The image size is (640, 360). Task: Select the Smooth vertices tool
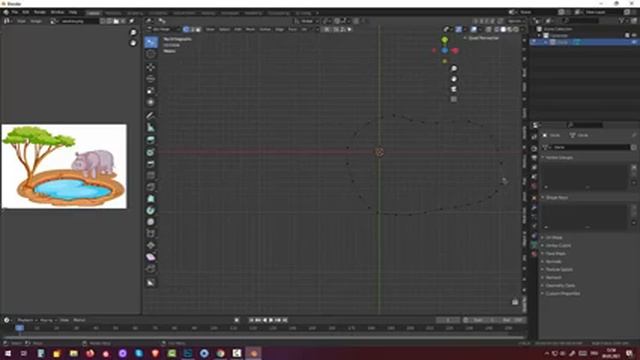151,234
